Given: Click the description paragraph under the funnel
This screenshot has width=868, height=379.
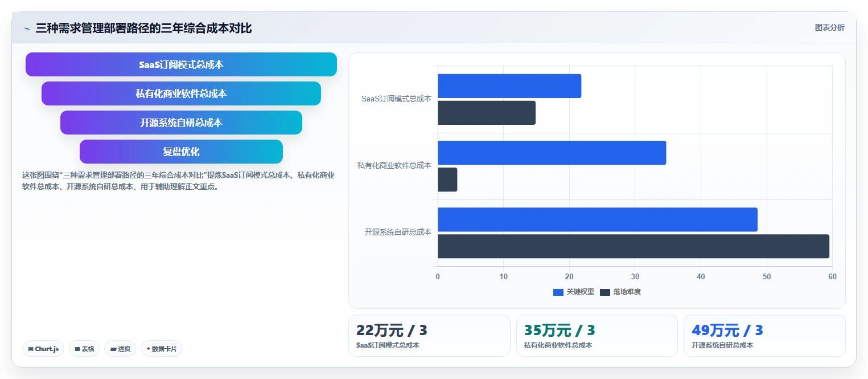Looking at the screenshot, I should point(178,181).
